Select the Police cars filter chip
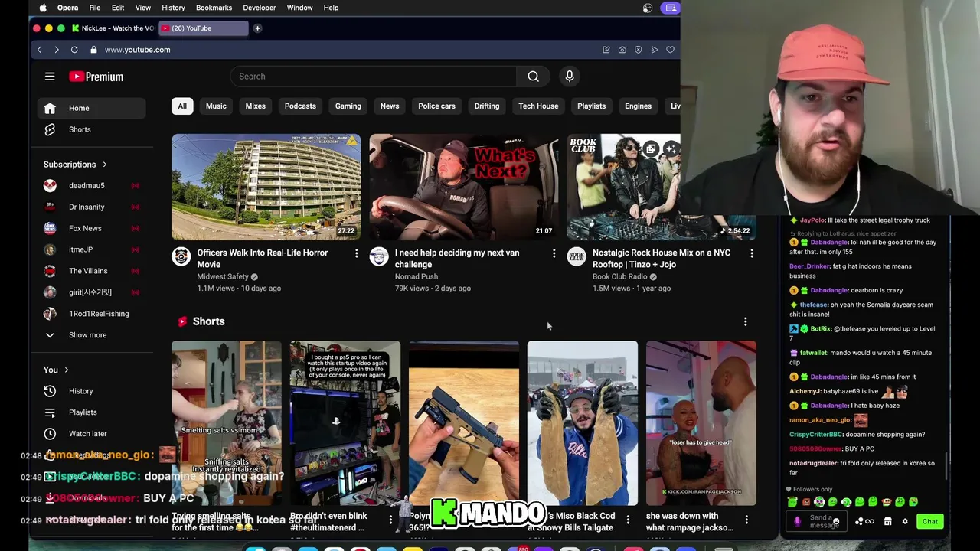Screen dimensions: 980x551 pos(436,106)
